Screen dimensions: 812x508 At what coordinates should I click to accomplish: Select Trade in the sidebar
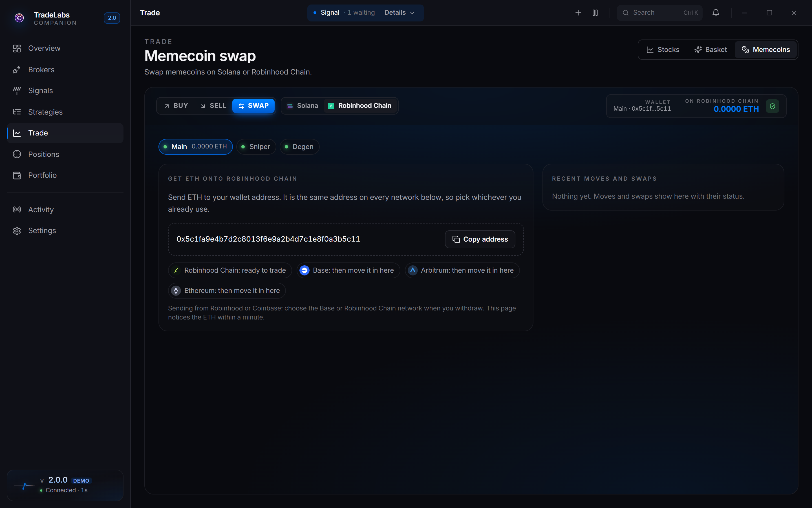click(65, 133)
